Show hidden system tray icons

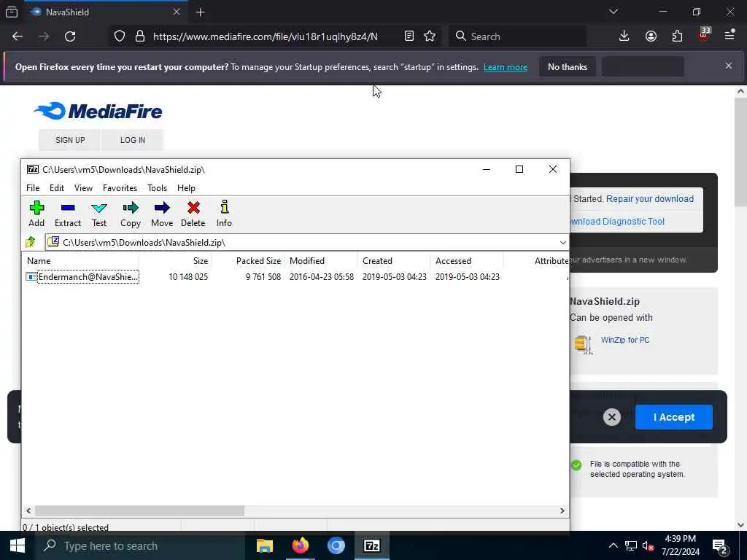pyautogui.click(x=613, y=545)
